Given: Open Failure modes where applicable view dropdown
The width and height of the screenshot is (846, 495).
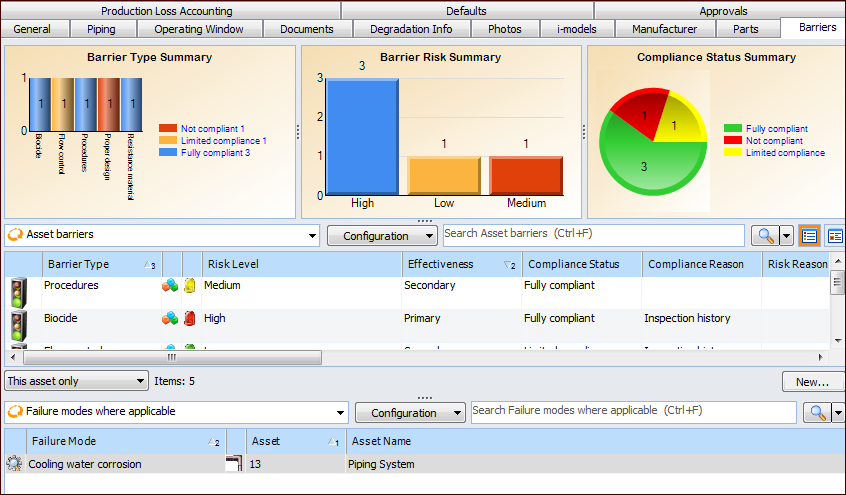Looking at the screenshot, I should point(340,413).
